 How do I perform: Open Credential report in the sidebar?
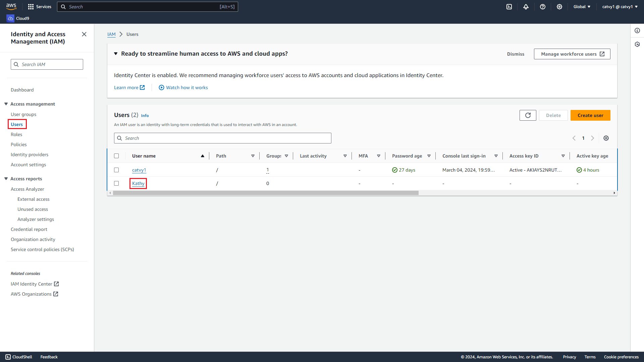pos(29,229)
